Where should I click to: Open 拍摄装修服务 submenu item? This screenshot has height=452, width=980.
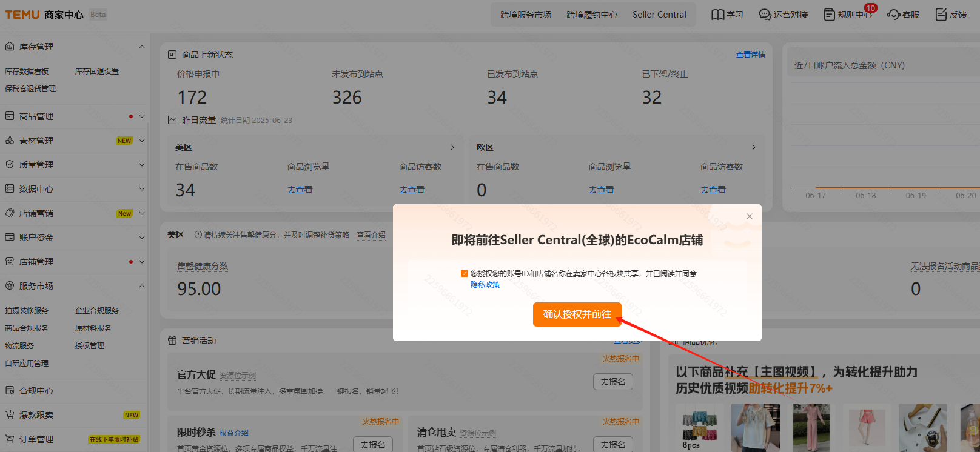point(27,310)
